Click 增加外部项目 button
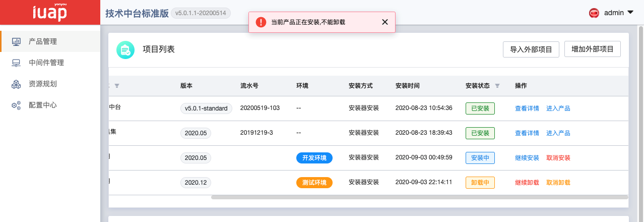Screen dimensions: 644x222 pos(593,49)
